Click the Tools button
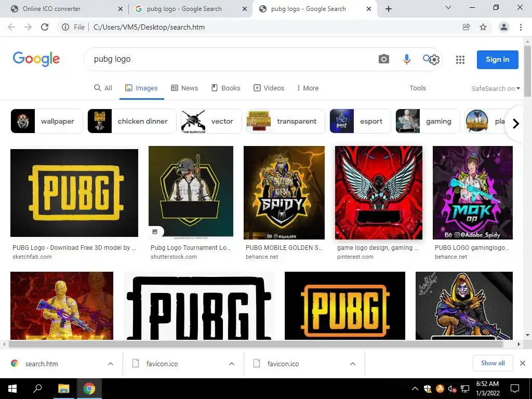532x399 pixels. pos(417,88)
